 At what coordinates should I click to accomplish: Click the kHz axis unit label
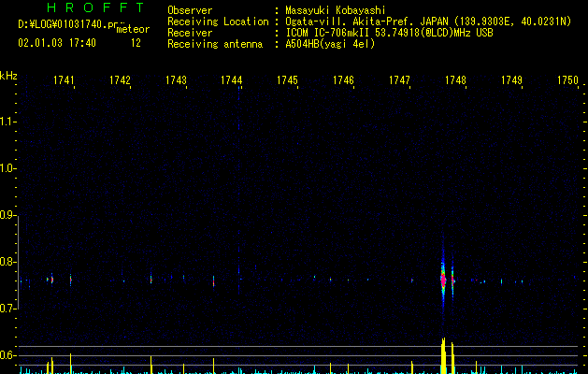[8, 76]
